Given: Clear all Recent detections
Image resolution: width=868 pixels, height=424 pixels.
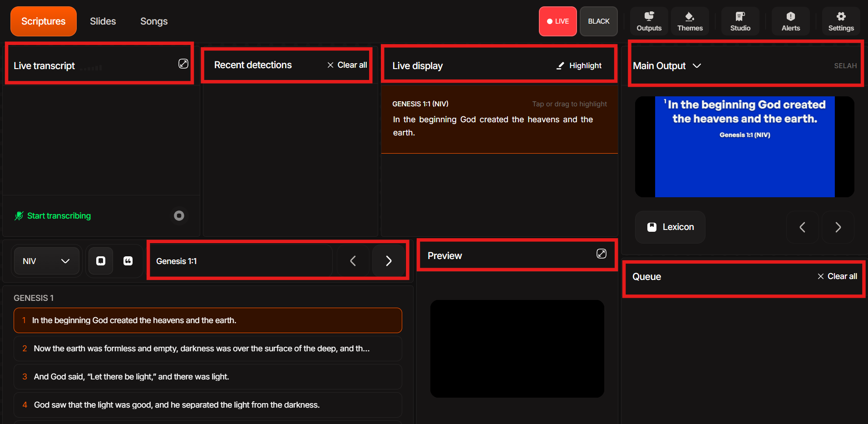Looking at the screenshot, I should pyautogui.click(x=347, y=65).
